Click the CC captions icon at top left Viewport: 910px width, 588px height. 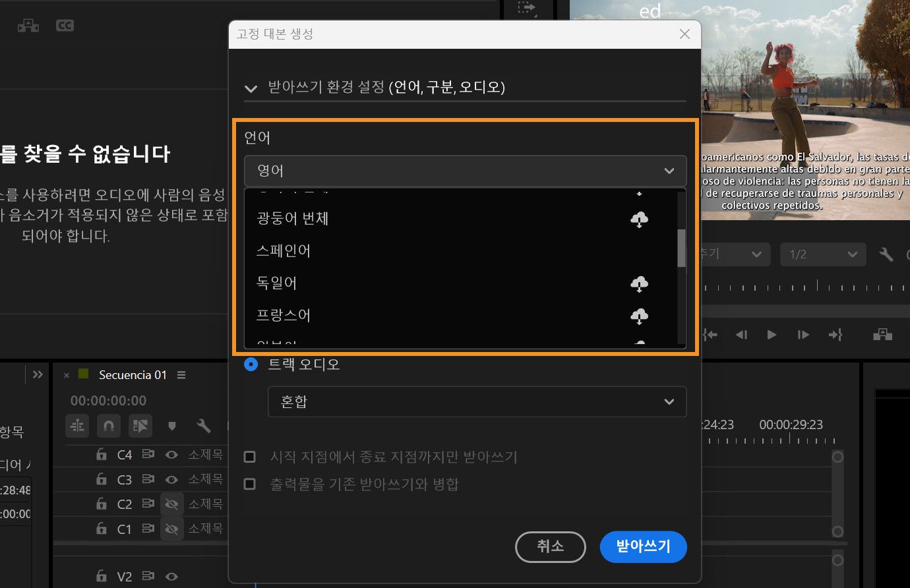tap(65, 25)
